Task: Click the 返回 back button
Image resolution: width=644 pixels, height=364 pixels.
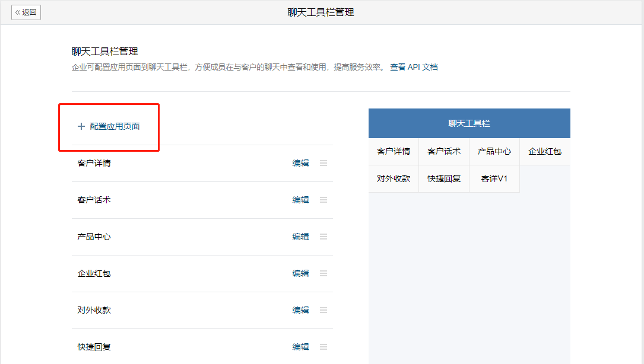Action: click(x=26, y=12)
